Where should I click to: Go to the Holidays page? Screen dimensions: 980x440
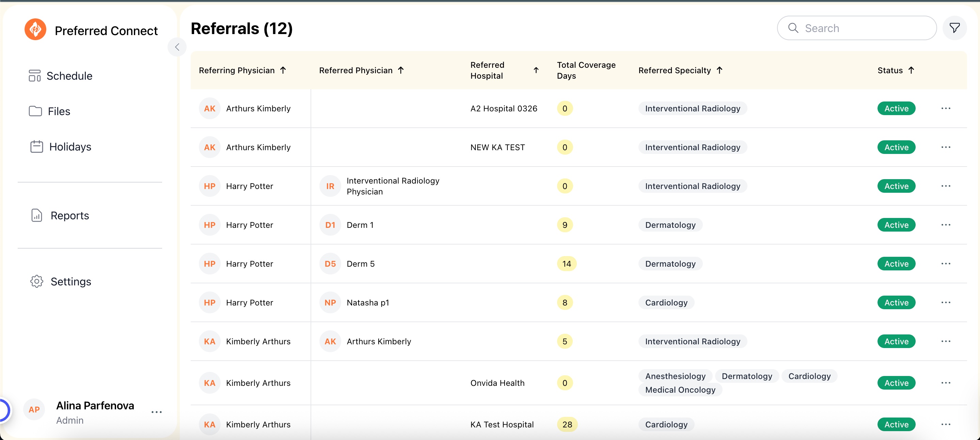60,146
